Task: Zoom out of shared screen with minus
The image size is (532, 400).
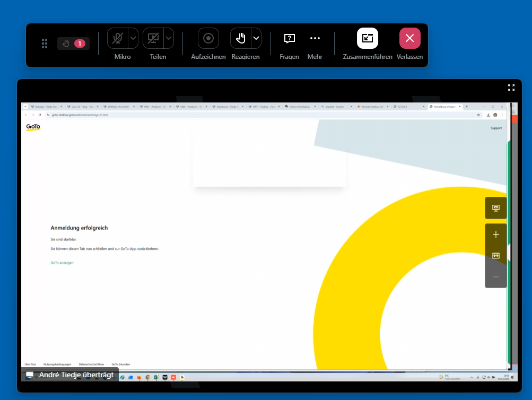Action: click(496, 276)
